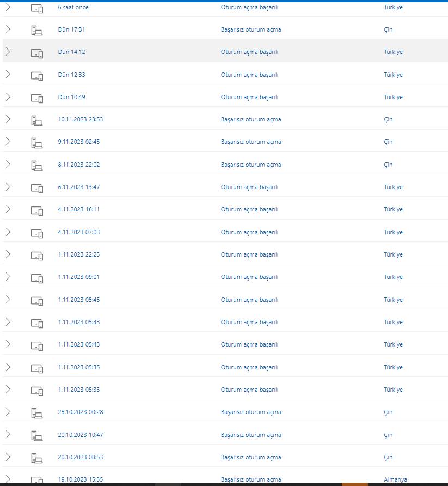Click 'Başarısız oturum açma' for 25.10.2023 00:28
Image resolution: width=448 pixels, height=486 pixels.
(251, 412)
